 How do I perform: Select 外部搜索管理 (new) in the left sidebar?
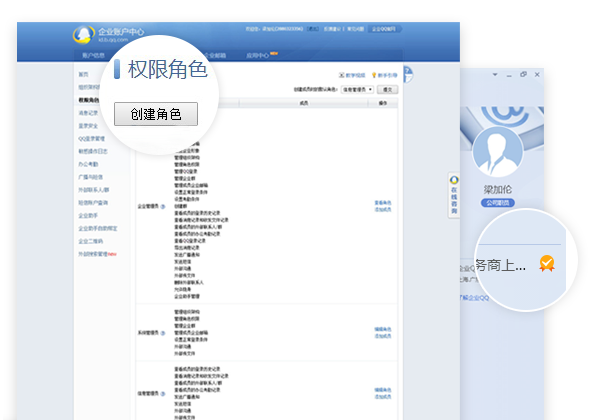97,254
